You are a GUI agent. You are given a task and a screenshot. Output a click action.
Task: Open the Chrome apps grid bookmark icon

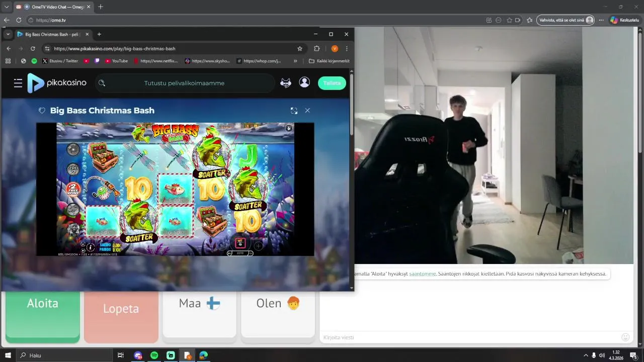[x=8, y=61]
